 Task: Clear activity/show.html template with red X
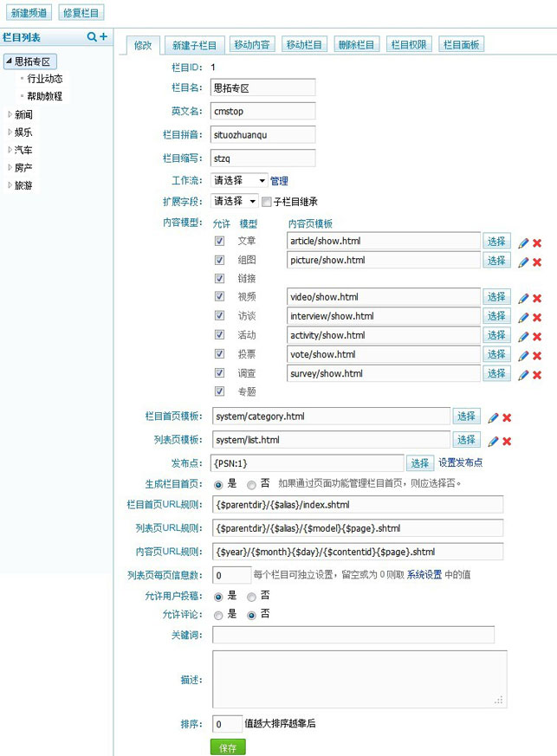point(537,337)
